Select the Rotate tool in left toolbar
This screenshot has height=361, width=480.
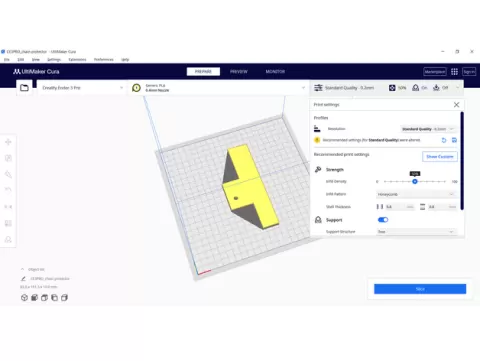(x=8, y=174)
